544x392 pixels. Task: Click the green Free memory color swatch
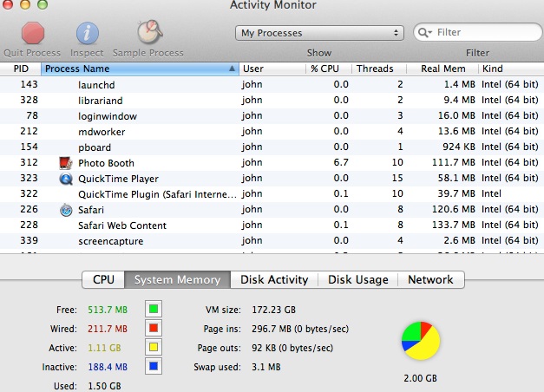[x=154, y=309]
